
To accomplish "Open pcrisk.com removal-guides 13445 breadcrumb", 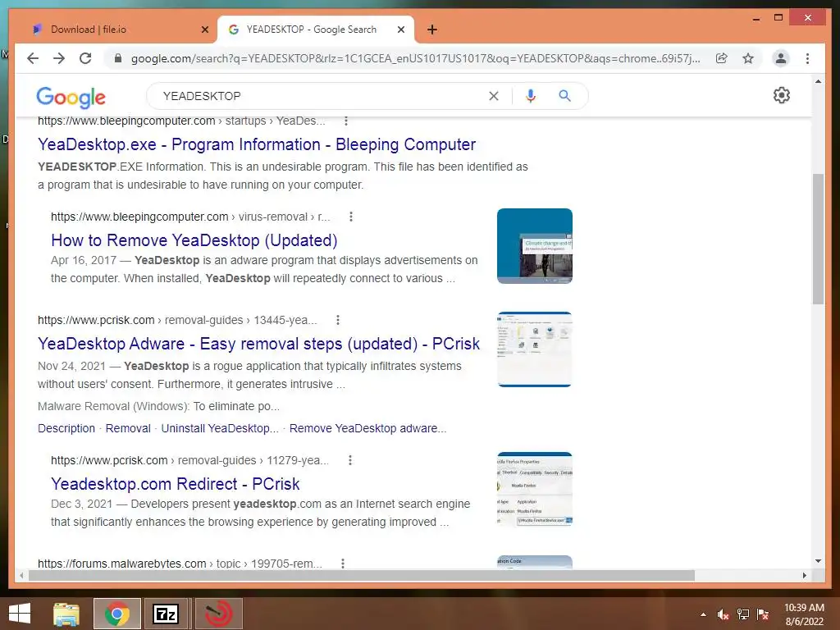I will coord(177,321).
